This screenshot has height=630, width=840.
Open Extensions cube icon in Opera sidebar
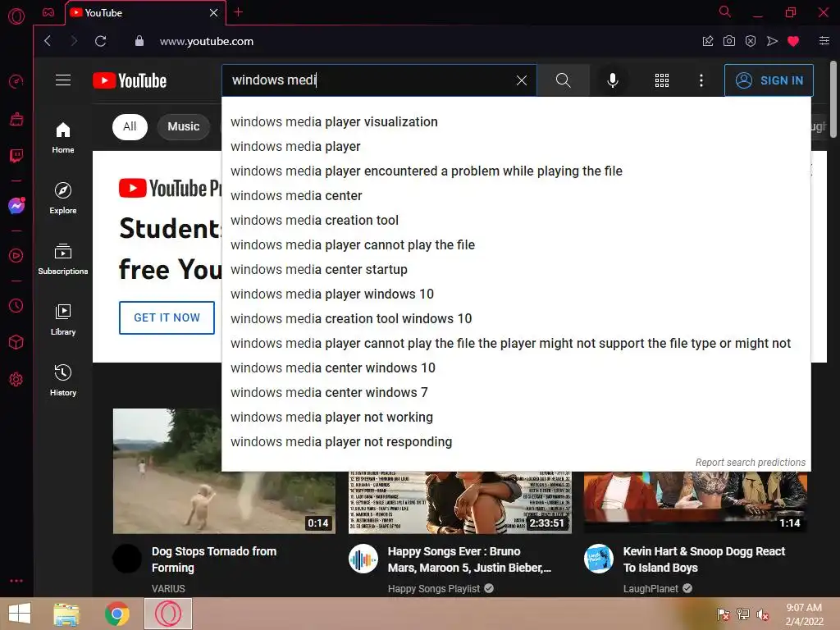coord(16,342)
